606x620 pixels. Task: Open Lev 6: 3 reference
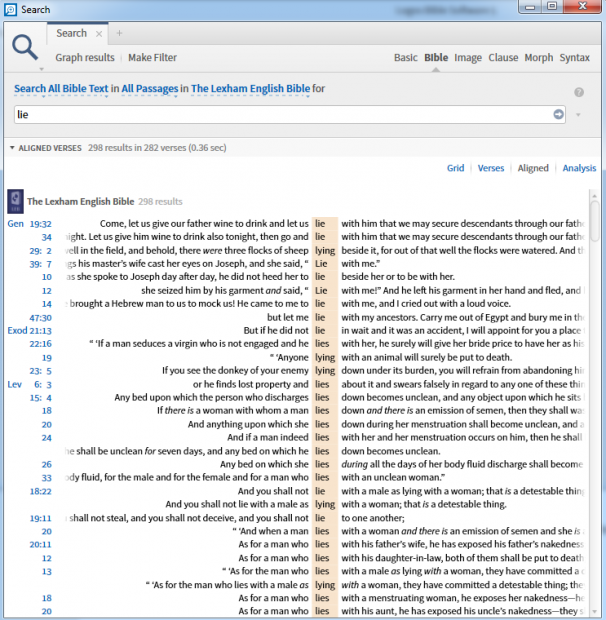(30, 384)
